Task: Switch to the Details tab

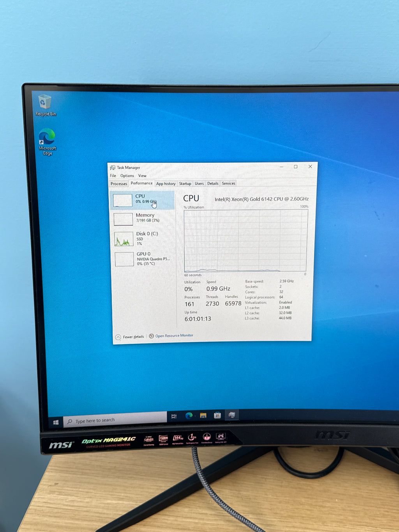Action: (213, 184)
